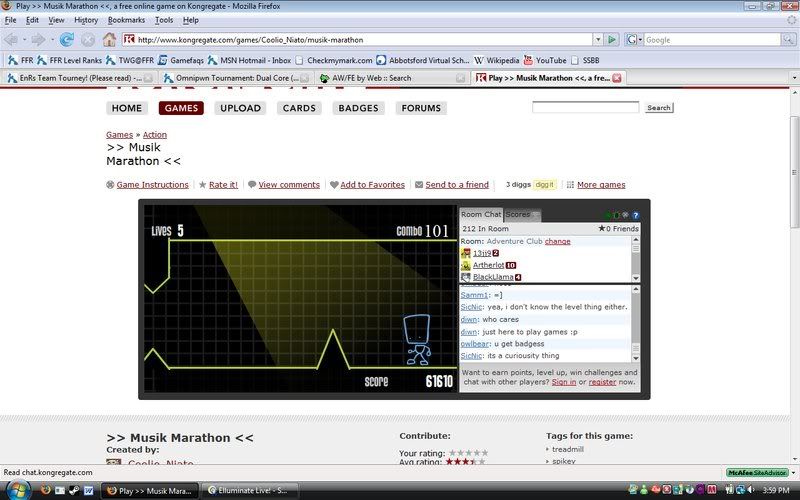
Task: Click the blue chat help question icon
Action: [x=635, y=215]
